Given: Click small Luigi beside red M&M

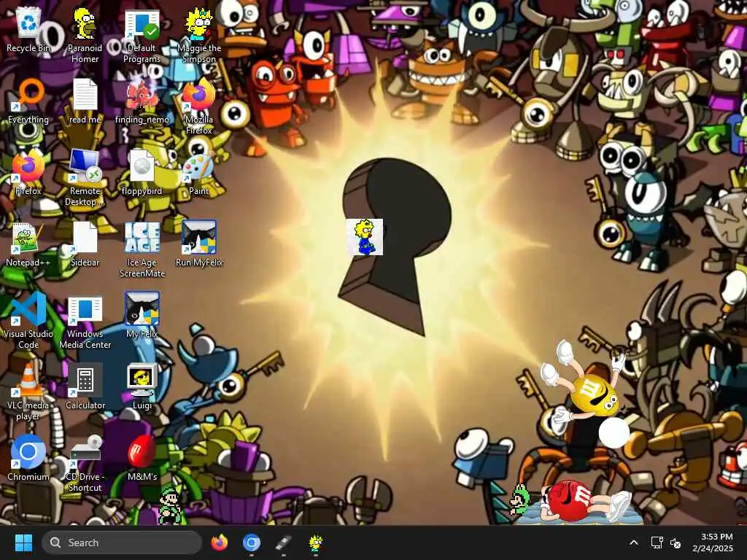Looking at the screenshot, I should point(520,499).
